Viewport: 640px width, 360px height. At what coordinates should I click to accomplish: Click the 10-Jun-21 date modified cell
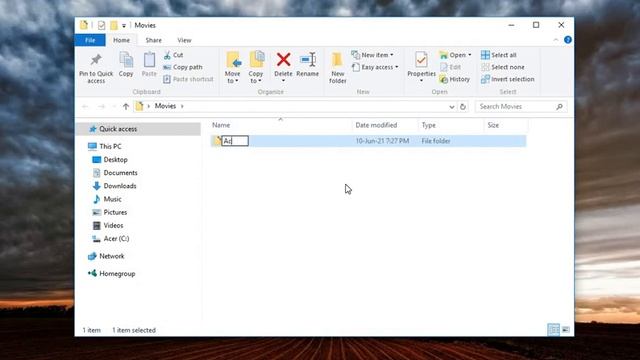[382, 141]
